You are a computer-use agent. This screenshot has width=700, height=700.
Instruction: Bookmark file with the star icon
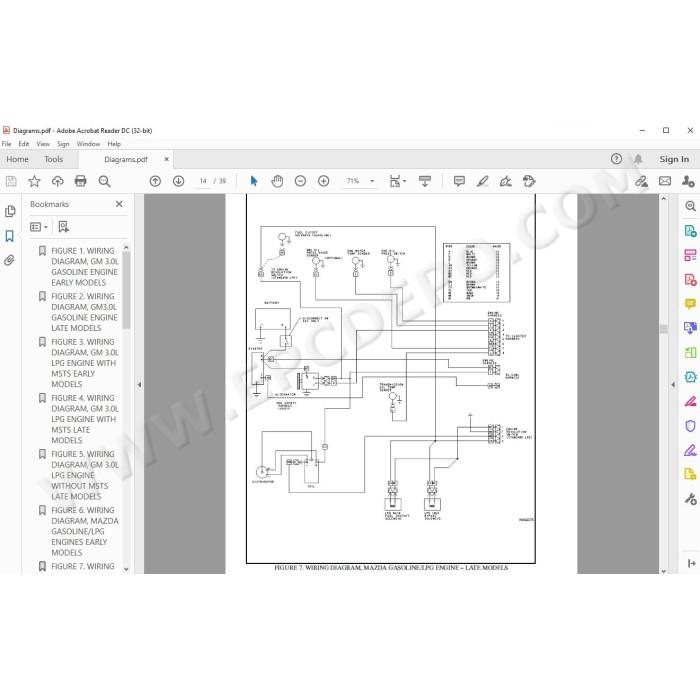point(34,181)
